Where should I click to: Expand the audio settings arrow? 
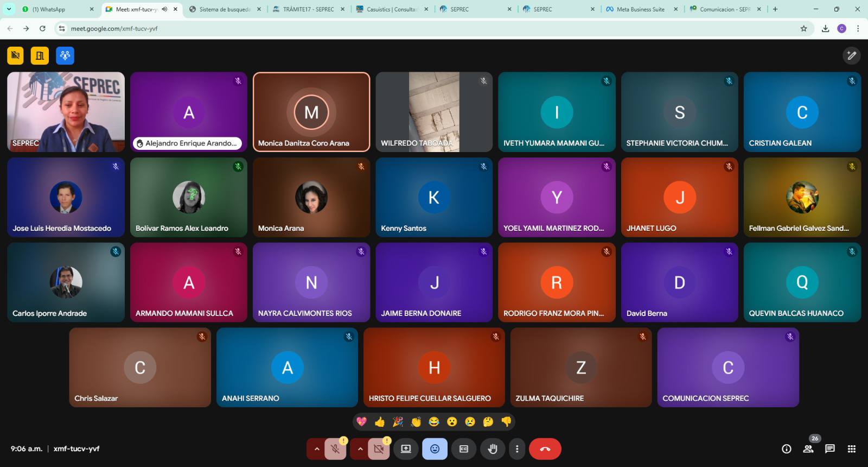[x=317, y=449]
